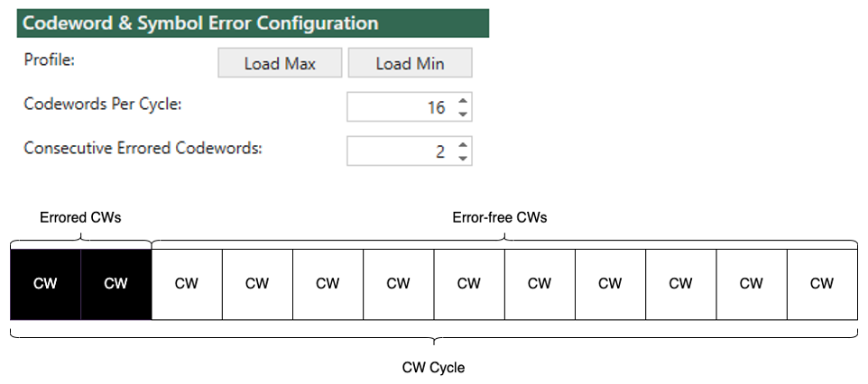Click the Load Max profile button
This screenshot has width=868, height=384.
tap(280, 62)
